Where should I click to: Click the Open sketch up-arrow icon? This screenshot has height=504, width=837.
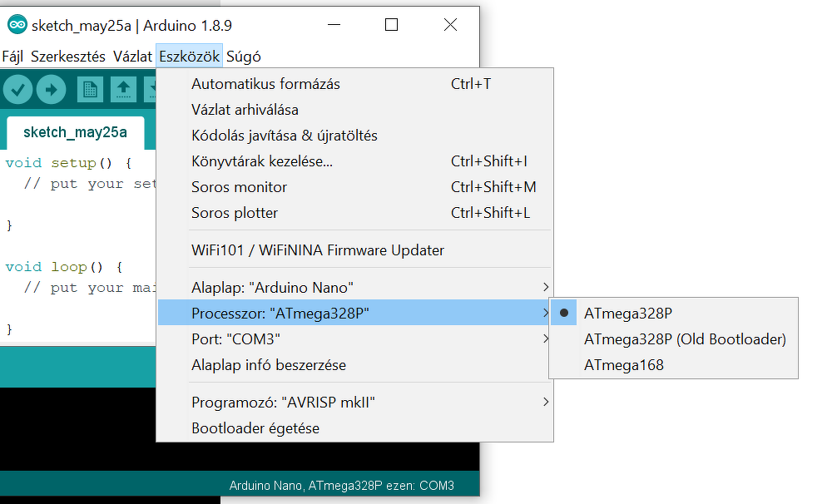coord(123,89)
